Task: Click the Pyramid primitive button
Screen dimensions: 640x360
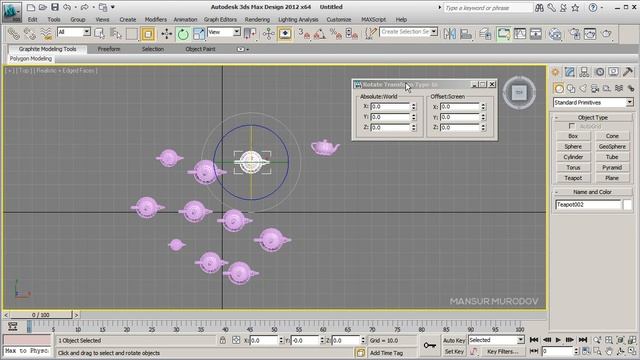Action: (x=612, y=167)
